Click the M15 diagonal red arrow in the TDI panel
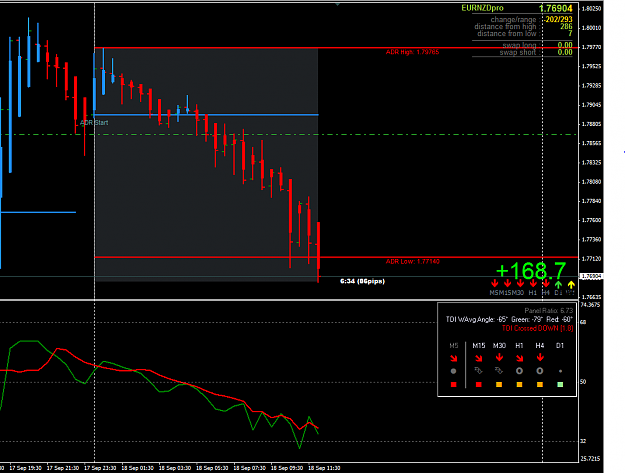 coord(479,358)
